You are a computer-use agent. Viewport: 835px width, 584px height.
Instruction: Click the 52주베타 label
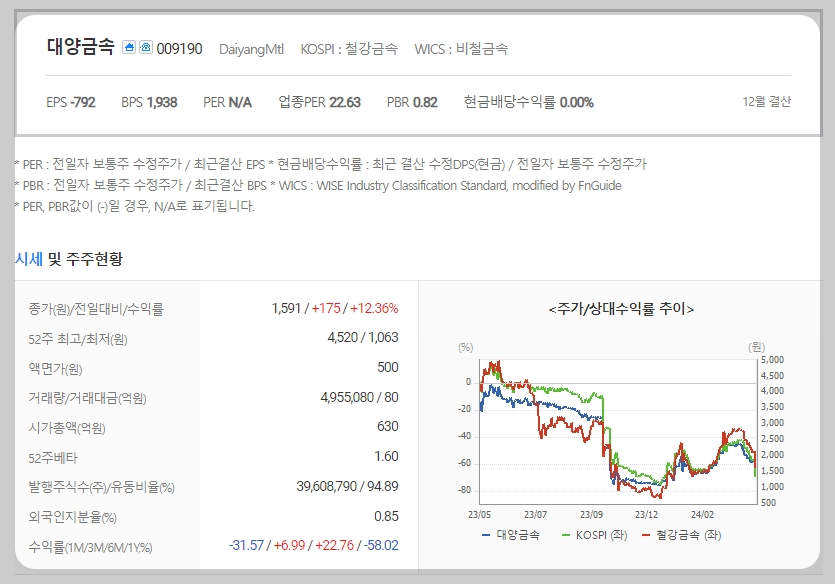pyautogui.click(x=53, y=458)
